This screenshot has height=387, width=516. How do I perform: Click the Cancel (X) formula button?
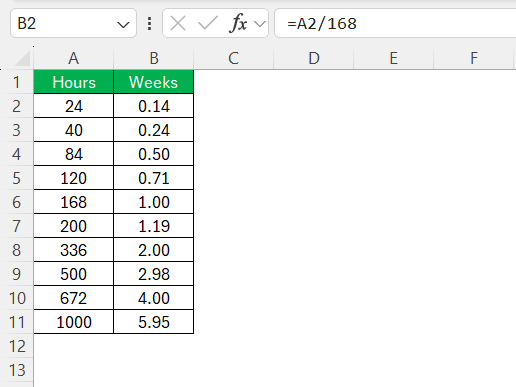point(178,24)
